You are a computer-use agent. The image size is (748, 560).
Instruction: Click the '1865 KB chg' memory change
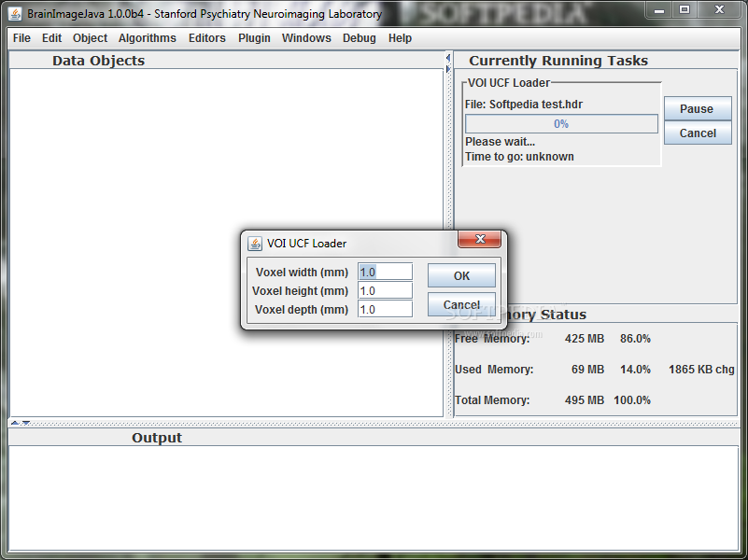pyautogui.click(x=701, y=370)
